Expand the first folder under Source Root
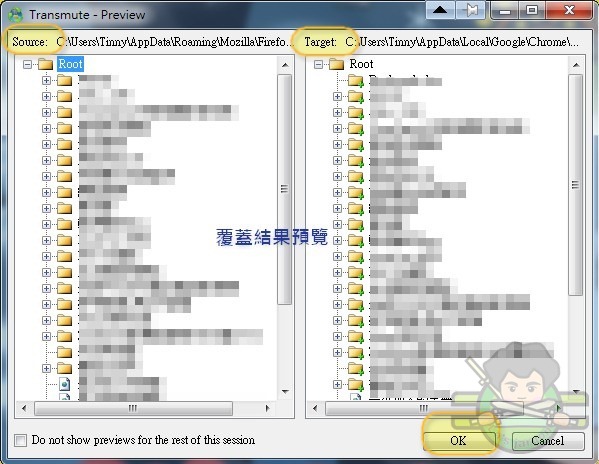The height and width of the screenshot is (464, 599). click(x=46, y=81)
